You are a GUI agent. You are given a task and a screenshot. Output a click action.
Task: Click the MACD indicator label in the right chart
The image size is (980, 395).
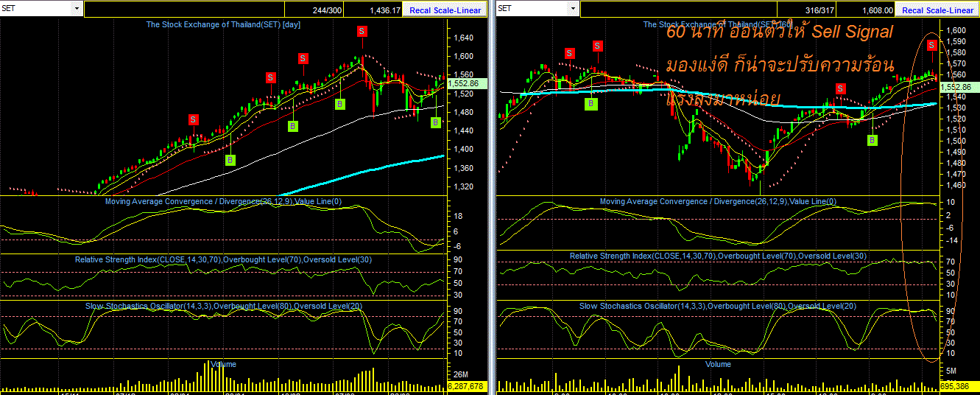click(x=718, y=201)
